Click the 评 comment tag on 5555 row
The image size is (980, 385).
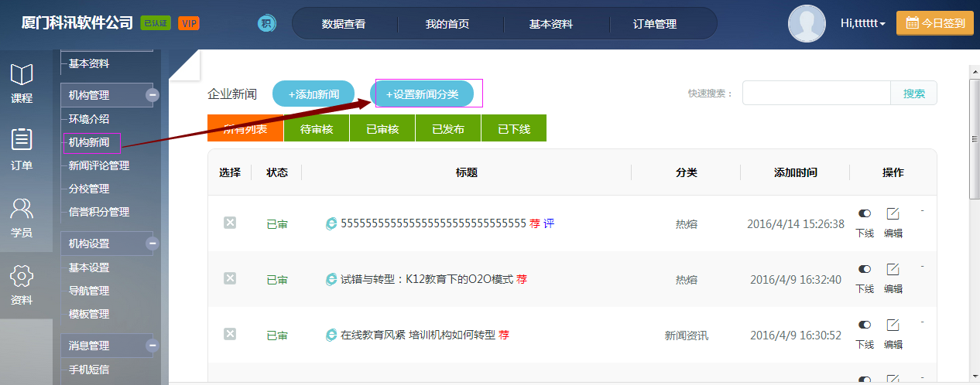[549, 223]
